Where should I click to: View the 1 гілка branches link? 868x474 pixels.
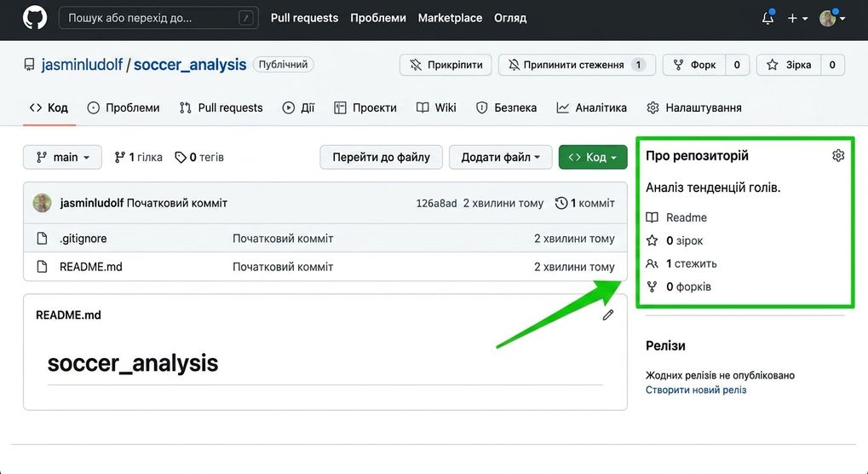click(138, 157)
